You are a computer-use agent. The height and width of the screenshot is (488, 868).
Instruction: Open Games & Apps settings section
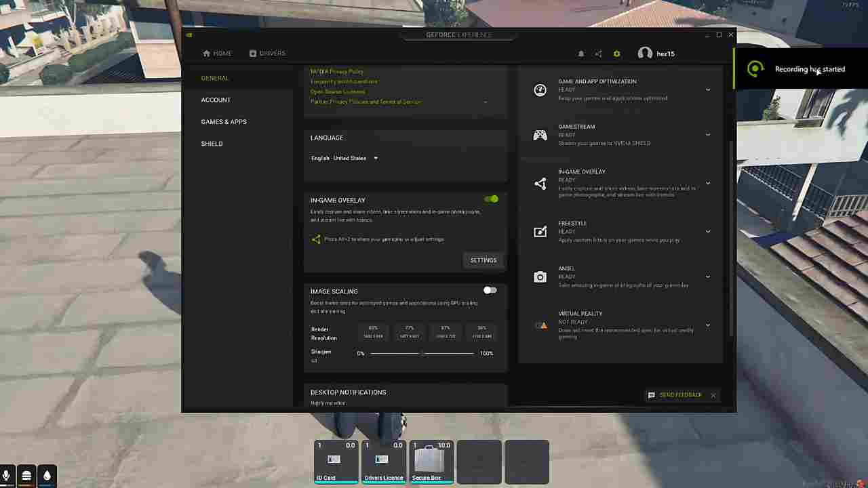tap(224, 122)
